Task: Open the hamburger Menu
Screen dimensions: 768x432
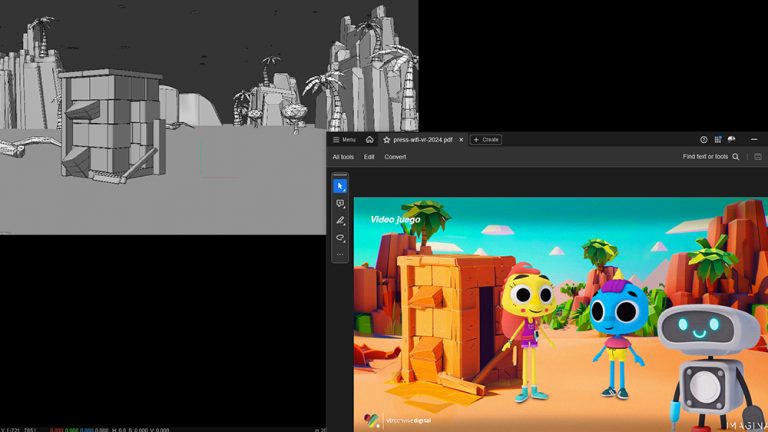Action: point(344,140)
